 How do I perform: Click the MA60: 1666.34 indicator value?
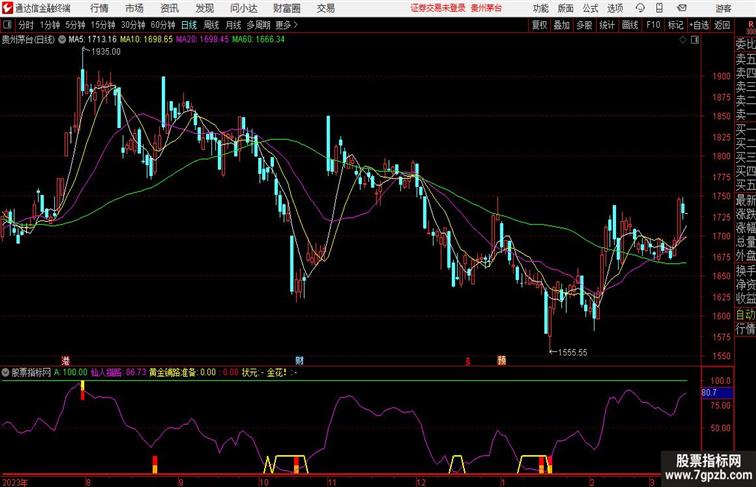(x=258, y=40)
